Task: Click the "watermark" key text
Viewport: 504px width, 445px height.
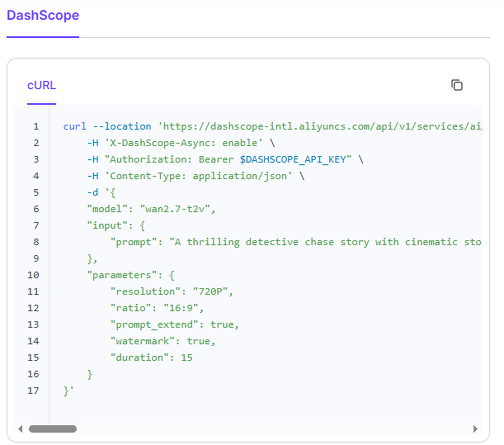Action: pyautogui.click(x=143, y=341)
